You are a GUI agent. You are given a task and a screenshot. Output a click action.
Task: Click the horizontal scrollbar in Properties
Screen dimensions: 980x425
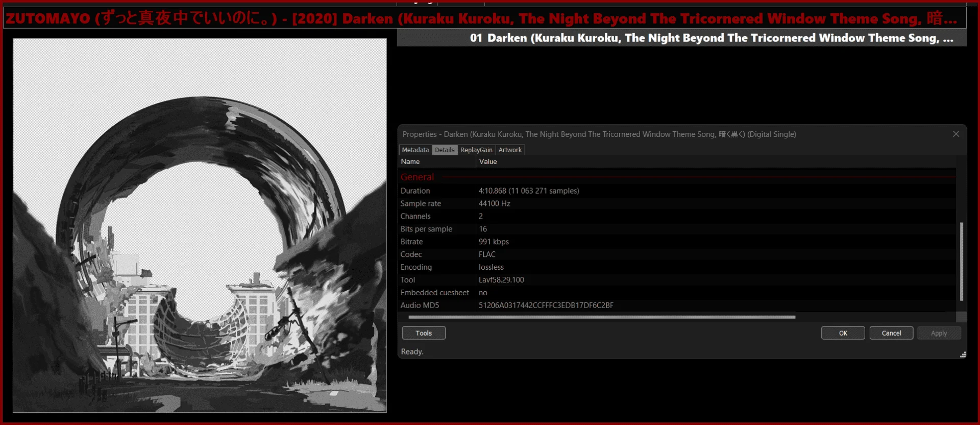602,317
